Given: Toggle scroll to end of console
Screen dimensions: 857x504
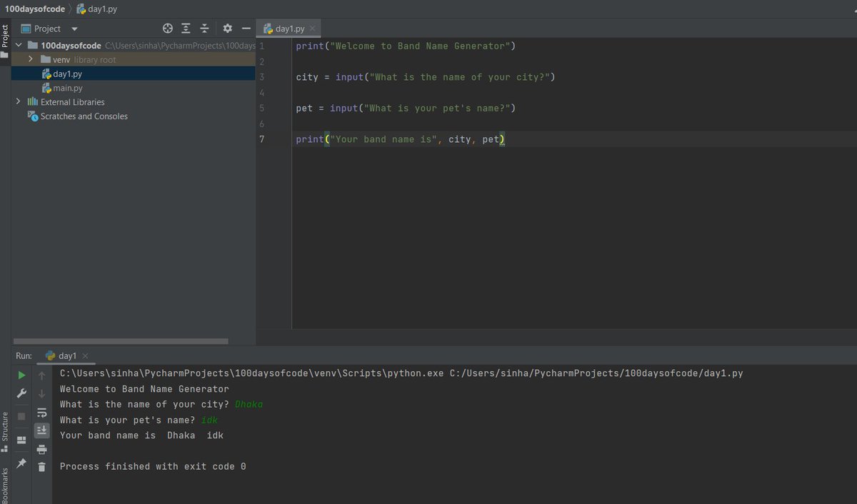Looking at the screenshot, I should (x=42, y=430).
